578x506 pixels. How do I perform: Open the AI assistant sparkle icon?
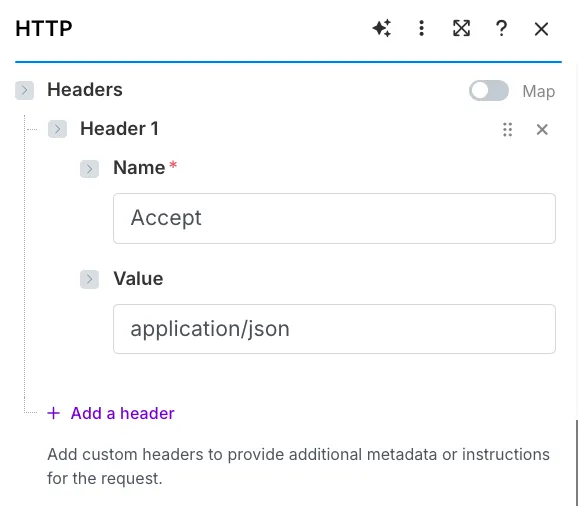click(x=382, y=28)
